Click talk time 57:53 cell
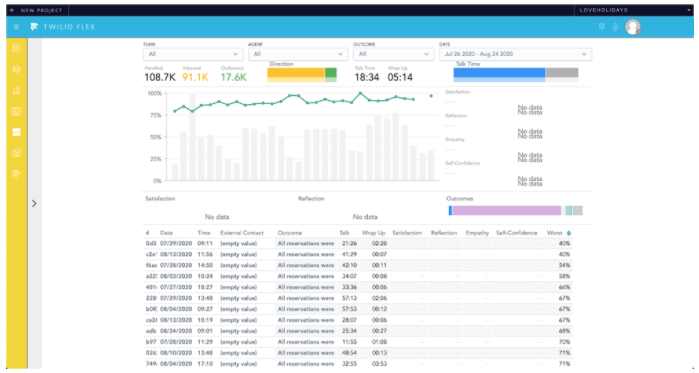 (x=349, y=309)
